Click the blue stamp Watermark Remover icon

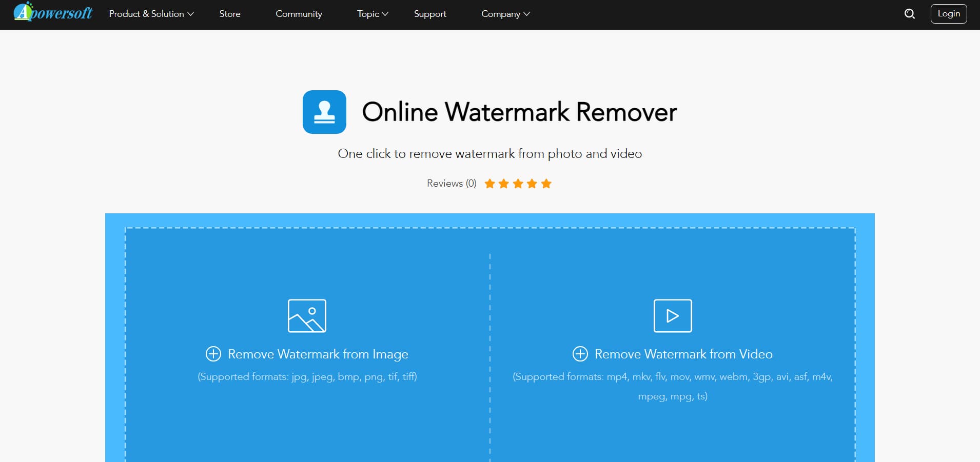(x=324, y=112)
